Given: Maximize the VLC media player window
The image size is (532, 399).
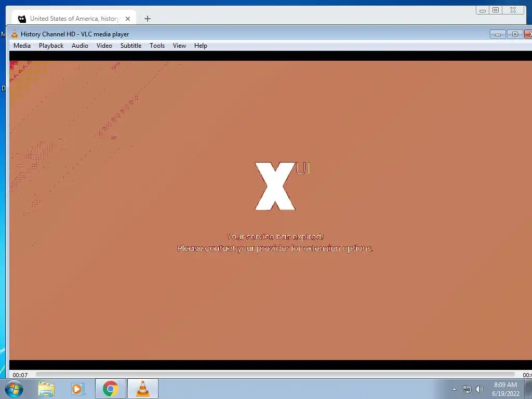Looking at the screenshot, I should tap(515, 34).
